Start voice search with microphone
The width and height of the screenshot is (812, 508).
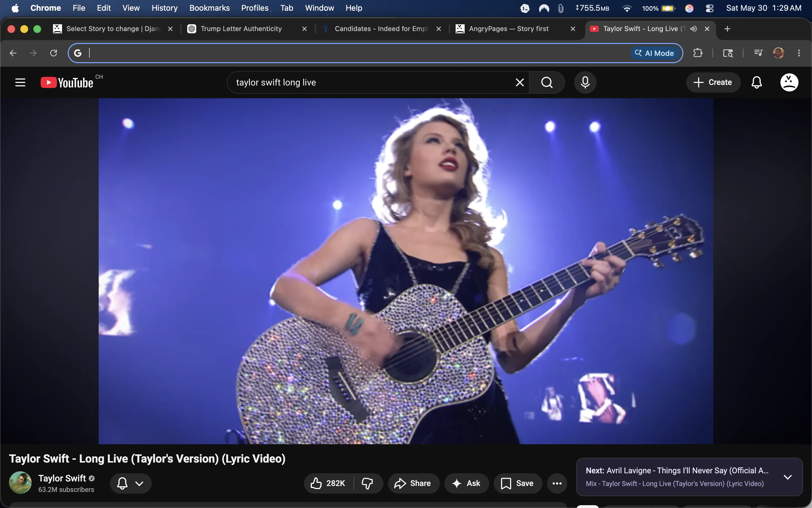tap(585, 82)
